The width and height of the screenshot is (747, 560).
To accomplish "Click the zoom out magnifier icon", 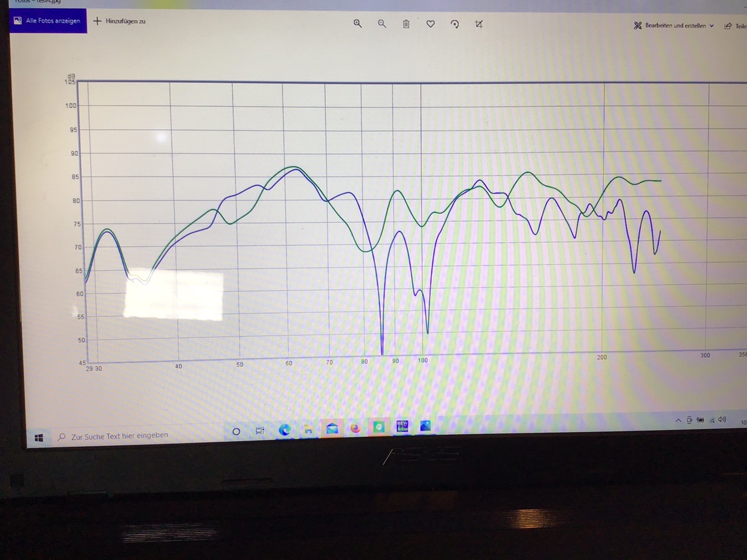I will [x=382, y=23].
